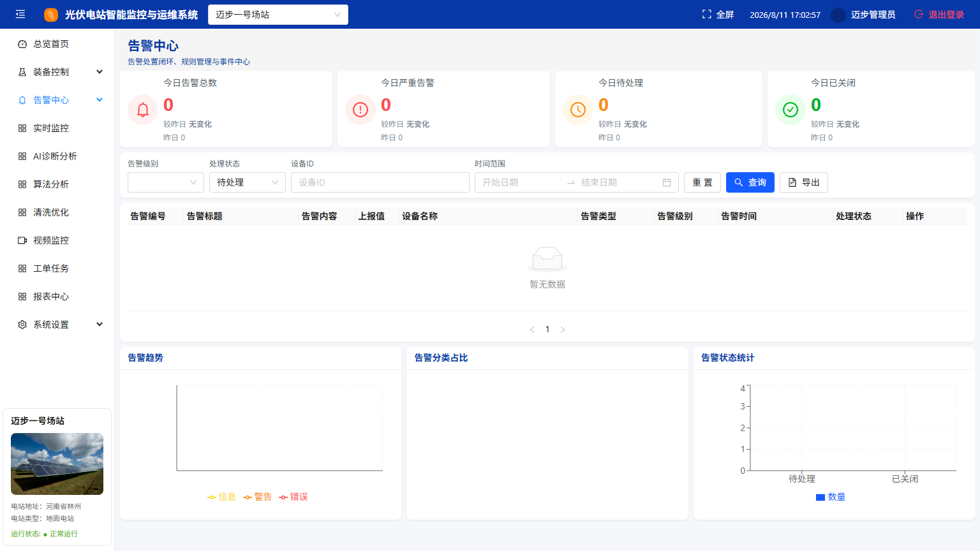Click the red bell icon for 今日告警总数

point(143,110)
